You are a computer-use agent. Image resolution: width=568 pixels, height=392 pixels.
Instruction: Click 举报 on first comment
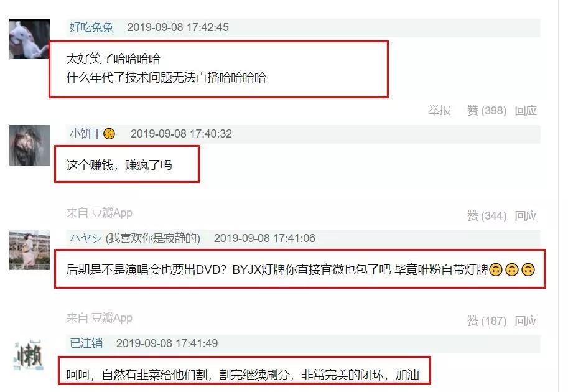[x=439, y=110]
